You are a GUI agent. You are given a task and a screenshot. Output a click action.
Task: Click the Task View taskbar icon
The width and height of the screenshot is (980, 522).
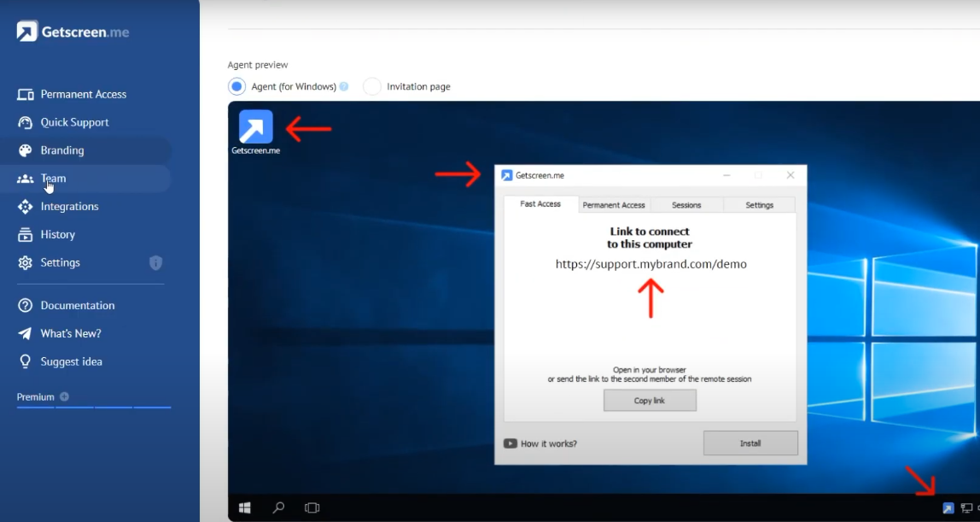pyautogui.click(x=312, y=507)
